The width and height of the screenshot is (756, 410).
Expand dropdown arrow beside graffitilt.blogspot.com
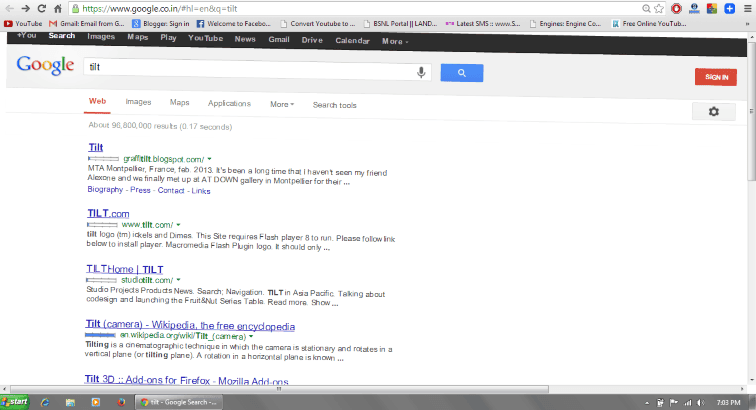click(209, 159)
